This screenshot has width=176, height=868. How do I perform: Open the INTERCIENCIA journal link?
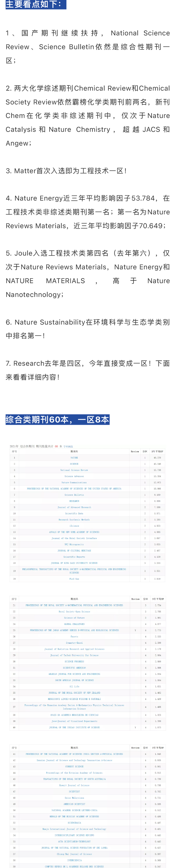[x=74, y=860]
